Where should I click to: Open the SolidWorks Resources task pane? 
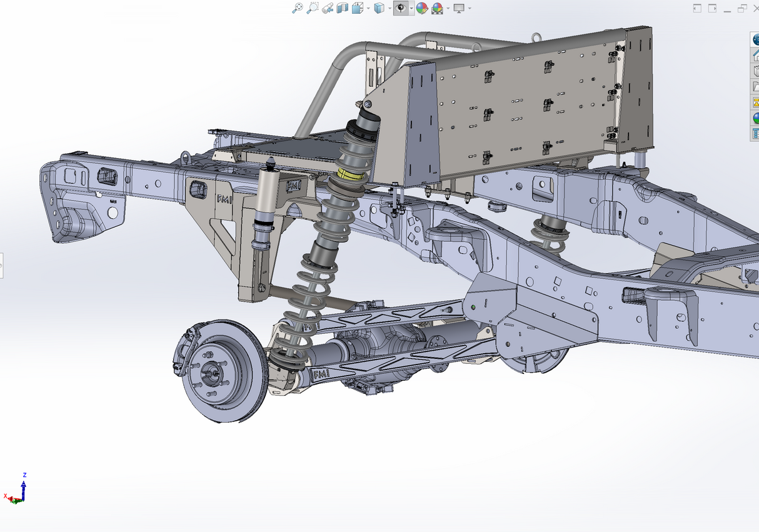755,54
